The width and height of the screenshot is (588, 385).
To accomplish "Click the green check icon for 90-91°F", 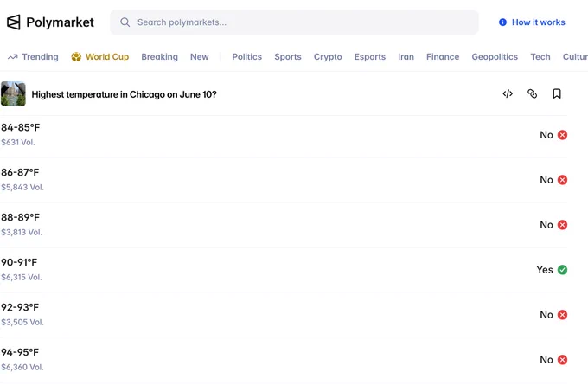I will coord(562,270).
